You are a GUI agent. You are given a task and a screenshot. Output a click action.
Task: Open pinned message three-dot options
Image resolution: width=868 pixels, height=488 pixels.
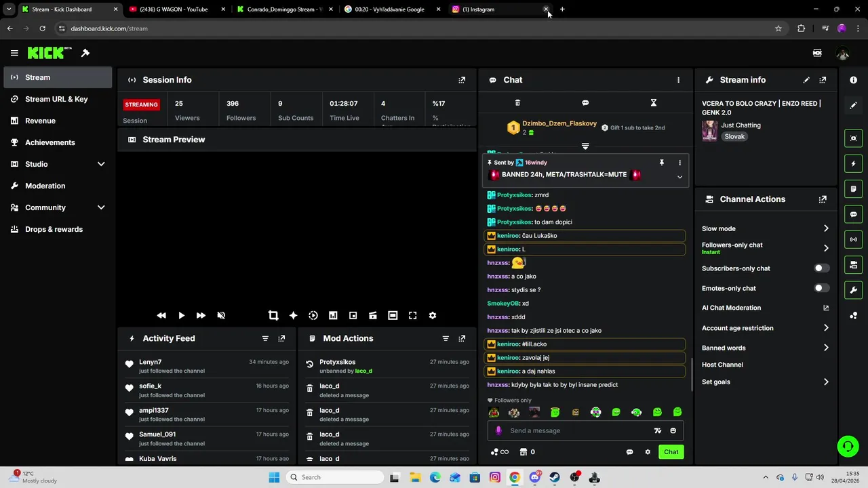click(679, 163)
